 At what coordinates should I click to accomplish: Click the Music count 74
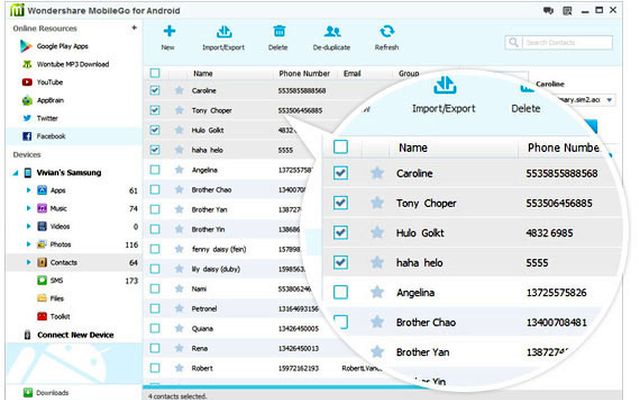[133, 209]
